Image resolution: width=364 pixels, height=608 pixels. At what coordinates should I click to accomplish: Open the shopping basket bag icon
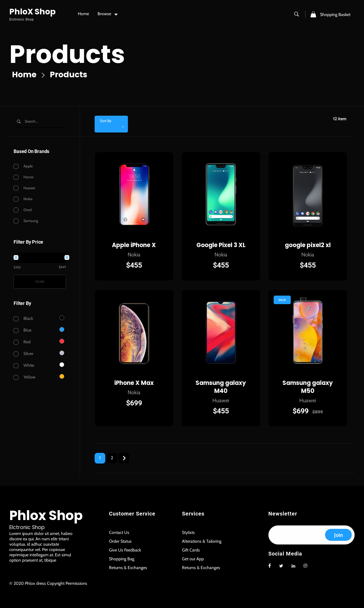tap(313, 14)
